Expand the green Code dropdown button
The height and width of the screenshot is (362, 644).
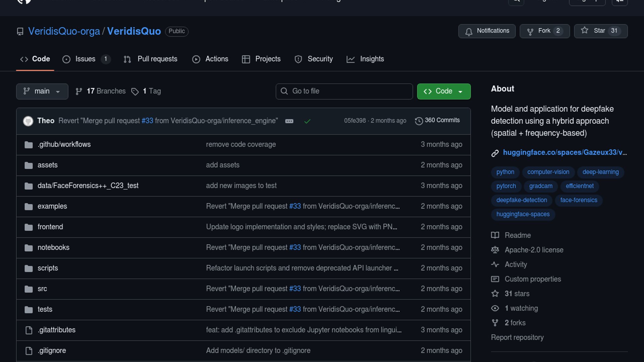tap(443, 91)
